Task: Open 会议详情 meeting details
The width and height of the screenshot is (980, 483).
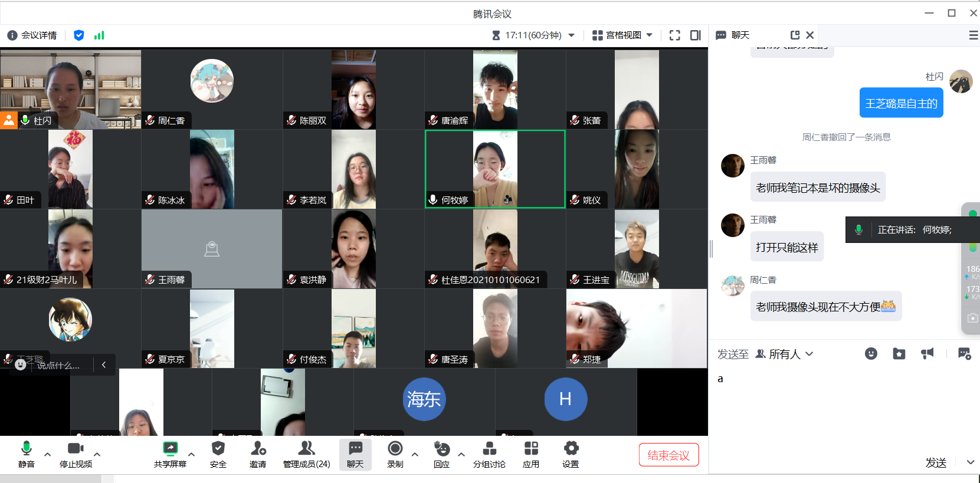Action: (x=32, y=35)
